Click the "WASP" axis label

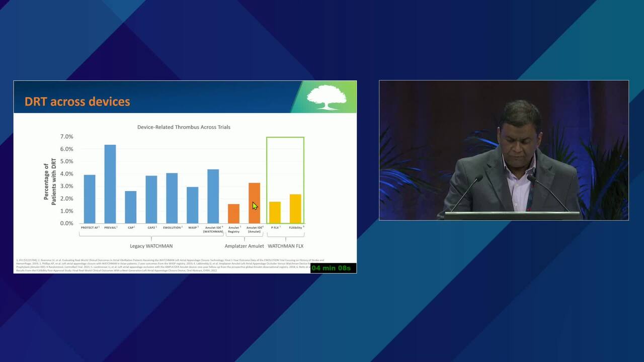(x=193, y=228)
